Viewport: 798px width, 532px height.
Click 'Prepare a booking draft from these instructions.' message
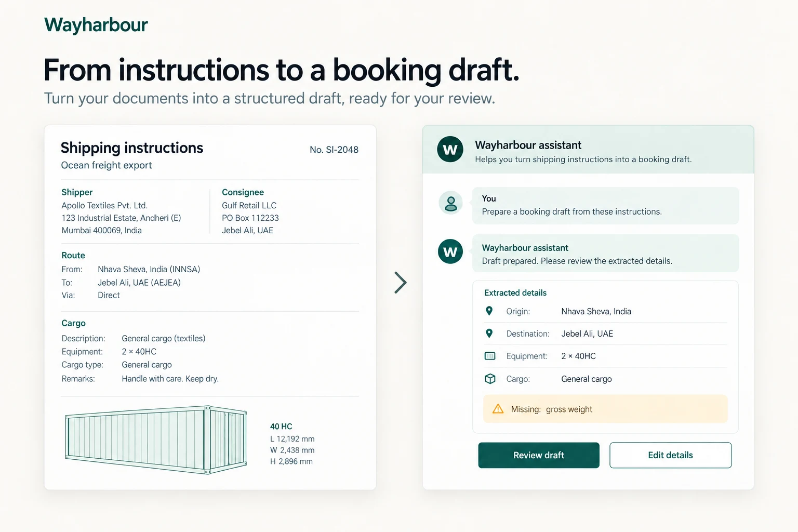point(571,211)
